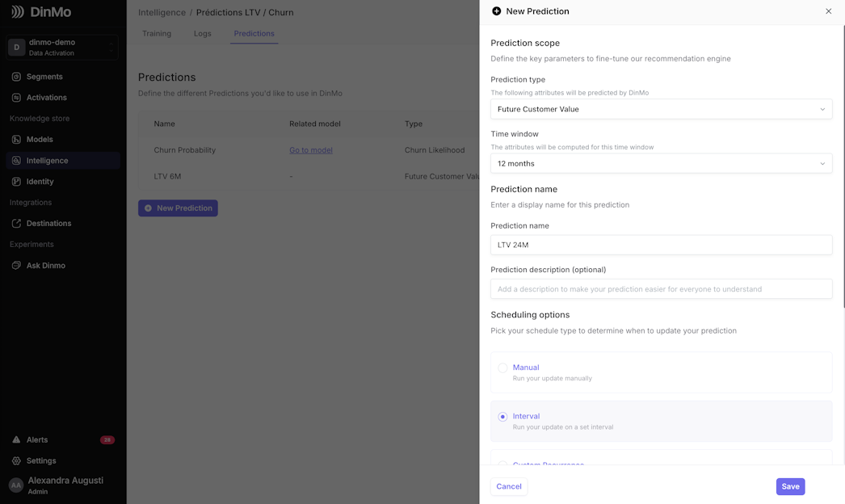
Task: Click the AA user avatar
Action: click(x=16, y=485)
